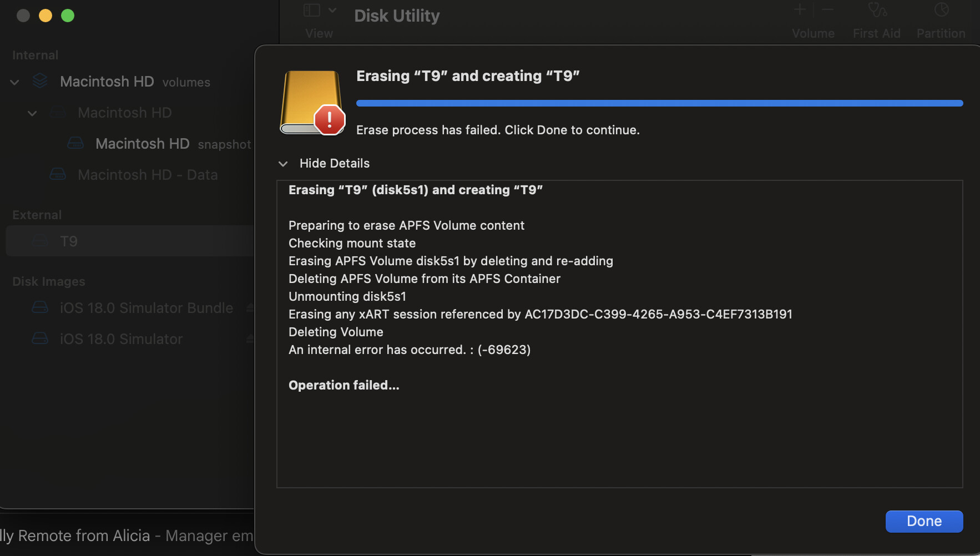The width and height of the screenshot is (980, 556).
Task: Click the Disk Images section header
Action: coord(49,281)
